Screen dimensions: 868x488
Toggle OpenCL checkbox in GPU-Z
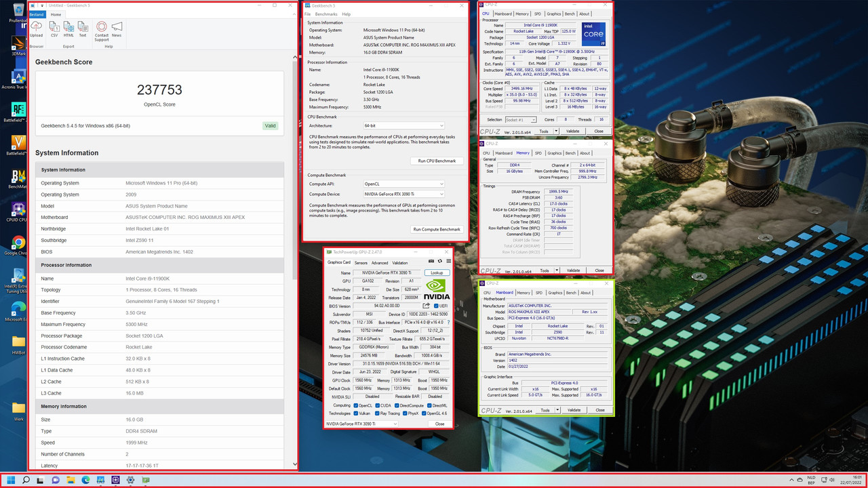(357, 405)
